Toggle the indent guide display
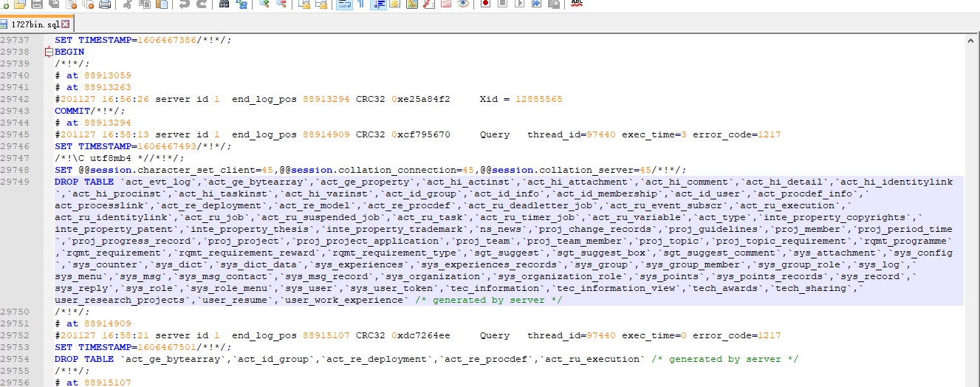This screenshot has width=980, height=387. (378, 4)
